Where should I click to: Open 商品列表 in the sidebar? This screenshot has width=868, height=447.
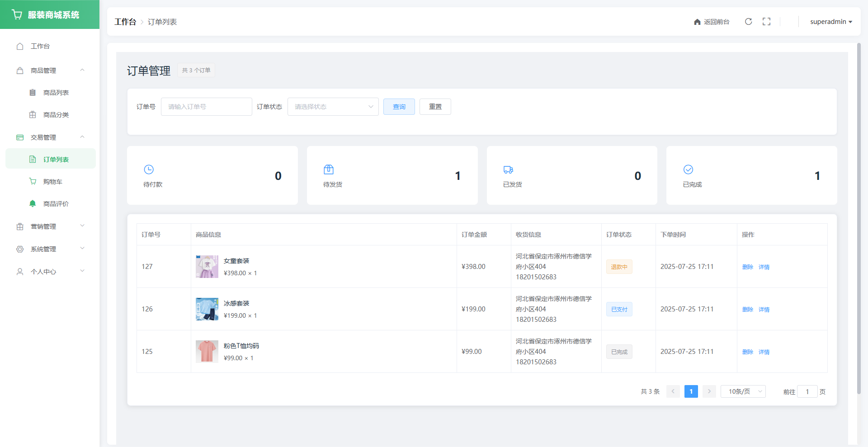click(56, 93)
